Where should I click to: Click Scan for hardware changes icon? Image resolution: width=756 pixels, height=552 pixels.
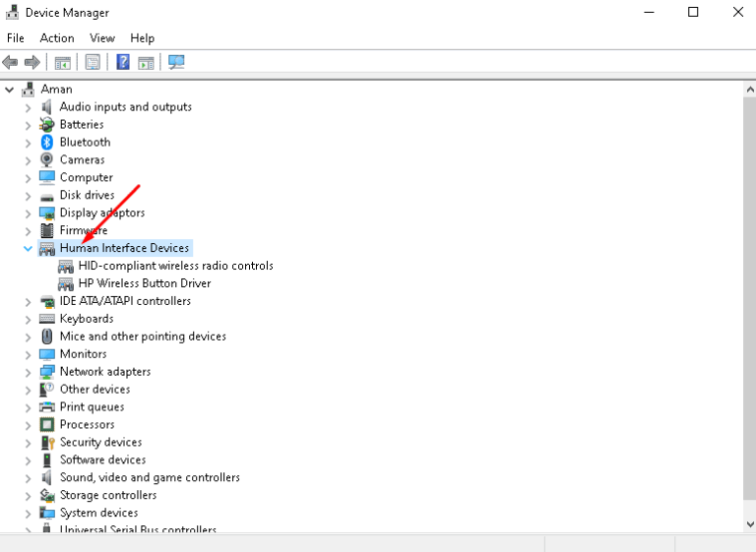pos(176,62)
